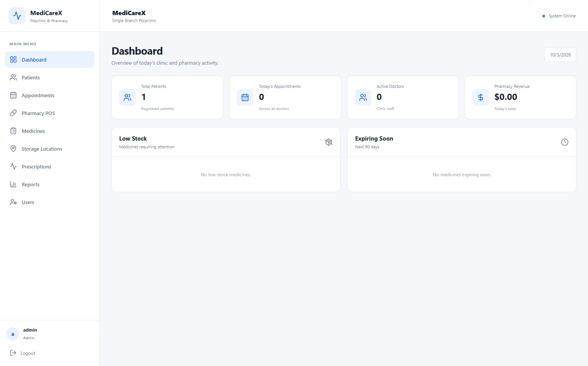Click the Dashboard page heading
This screenshot has width=588, height=366.
point(137,51)
